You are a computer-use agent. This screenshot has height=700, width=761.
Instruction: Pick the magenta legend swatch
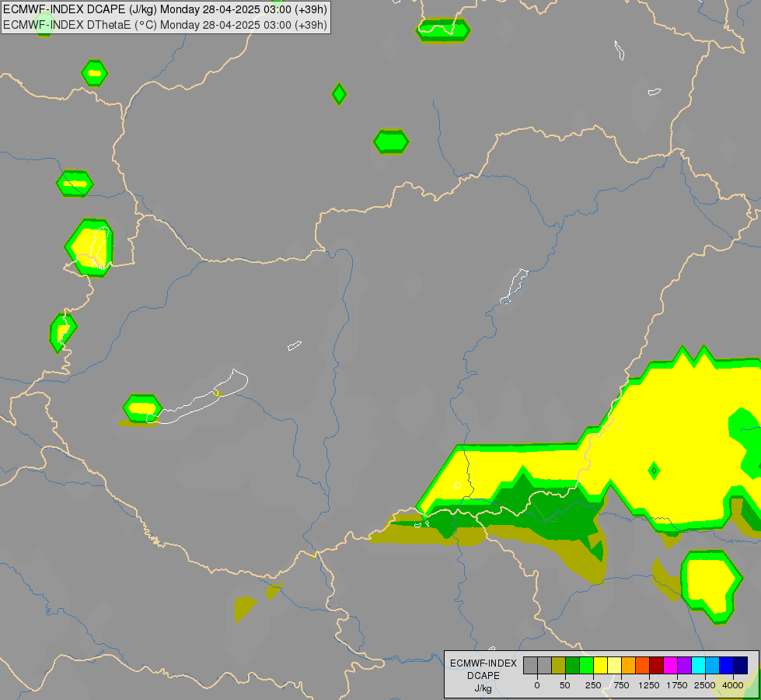click(670, 666)
